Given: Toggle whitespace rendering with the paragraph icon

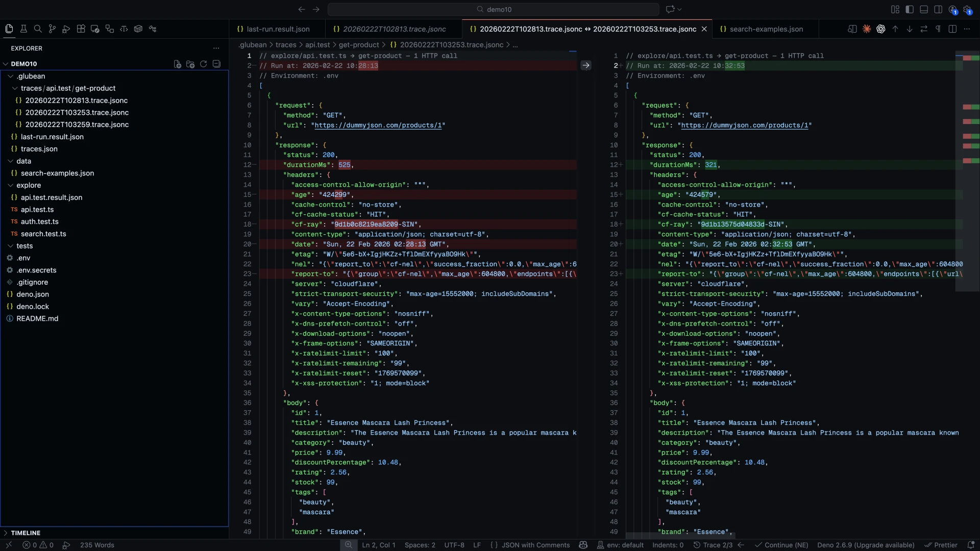Looking at the screenshot, I should [938, 29].
